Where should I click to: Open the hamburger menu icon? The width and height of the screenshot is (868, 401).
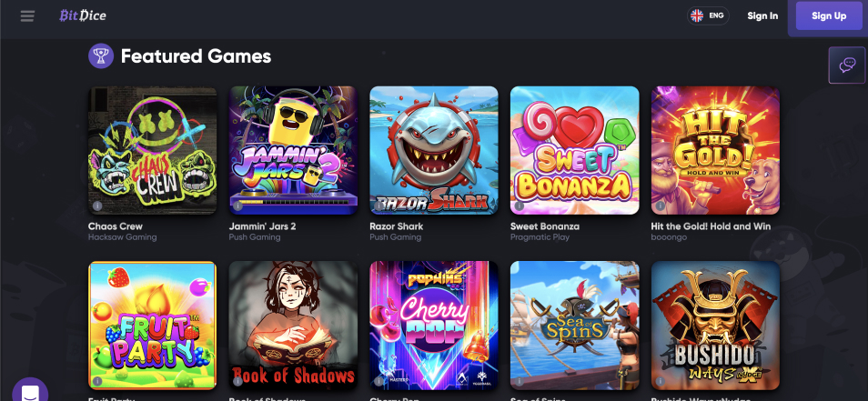(x=27, y=16)
